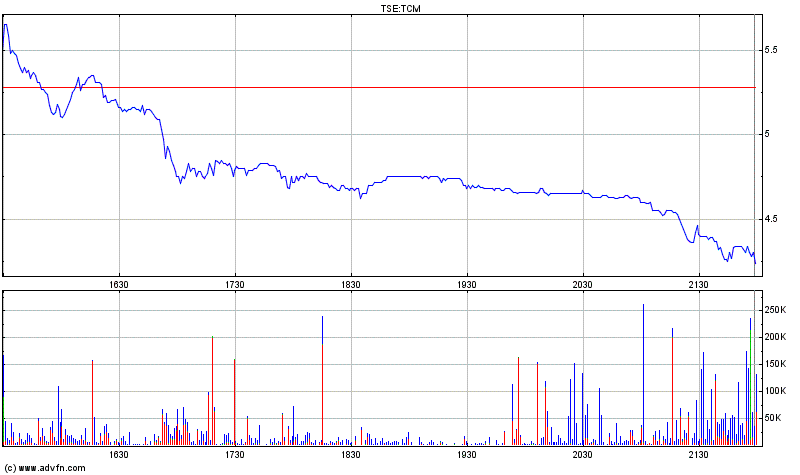Click the (c) www.advfn.com copyright text
The height and width of the screenshot is (475, 800).
[45, 467]
